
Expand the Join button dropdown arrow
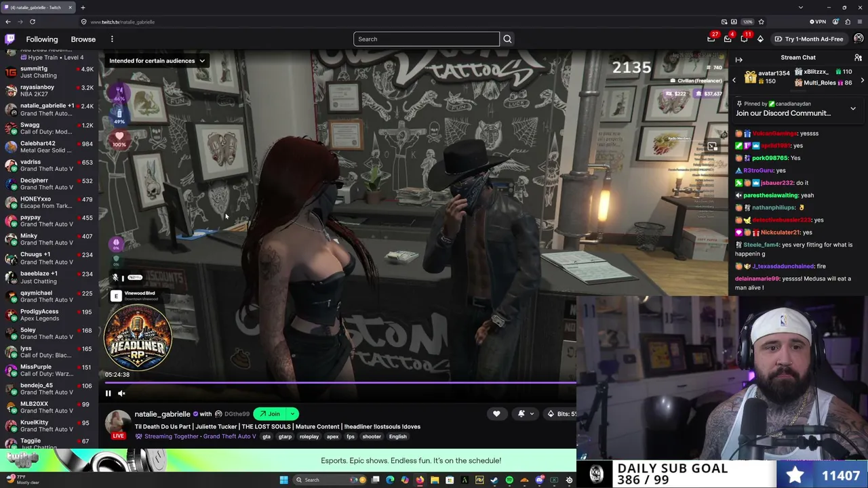[x=292, y=414]
